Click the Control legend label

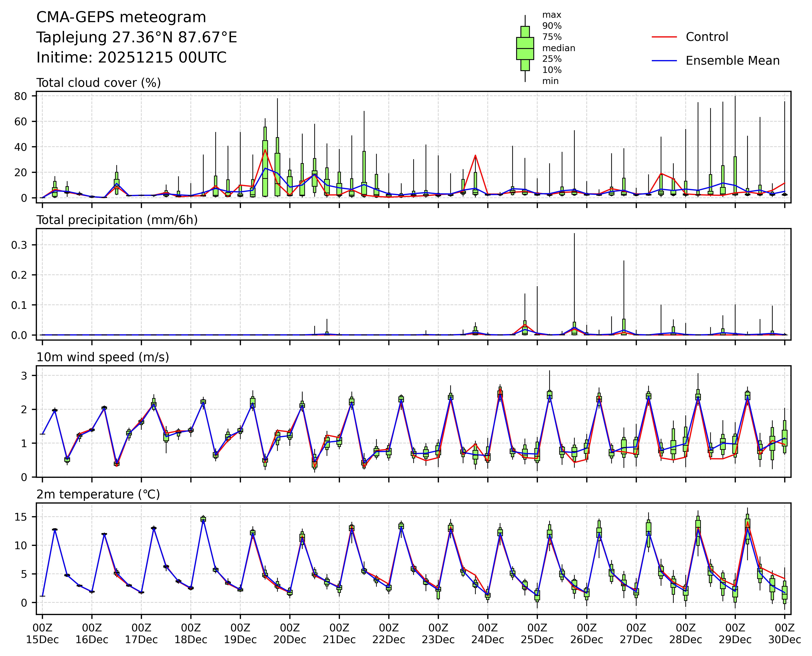[707, 37]
